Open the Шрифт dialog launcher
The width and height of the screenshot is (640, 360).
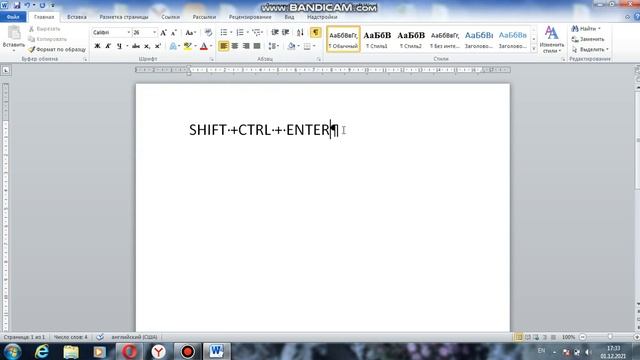click(x=212, y=60)
